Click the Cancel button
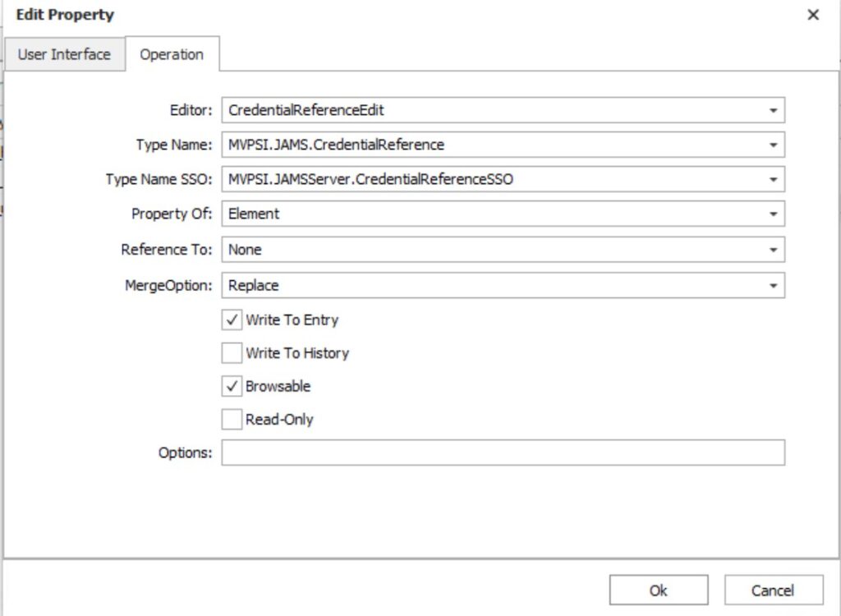841x616 pixels. (773, 590)
